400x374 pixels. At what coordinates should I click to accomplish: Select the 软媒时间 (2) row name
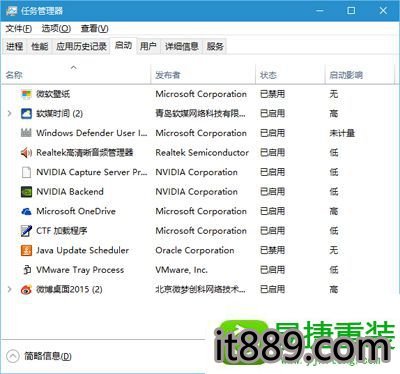(59, 114)
